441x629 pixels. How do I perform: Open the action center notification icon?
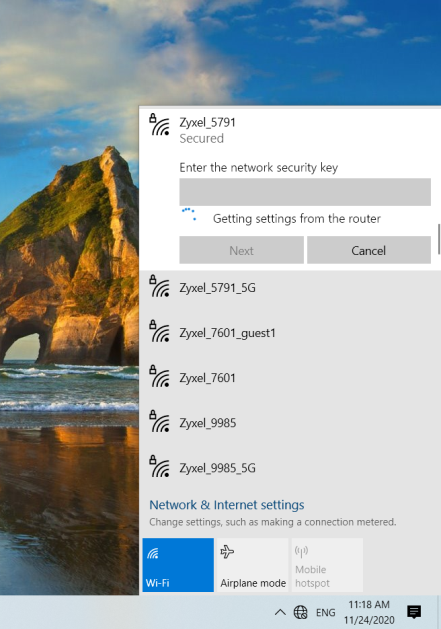tap(414, 612)
